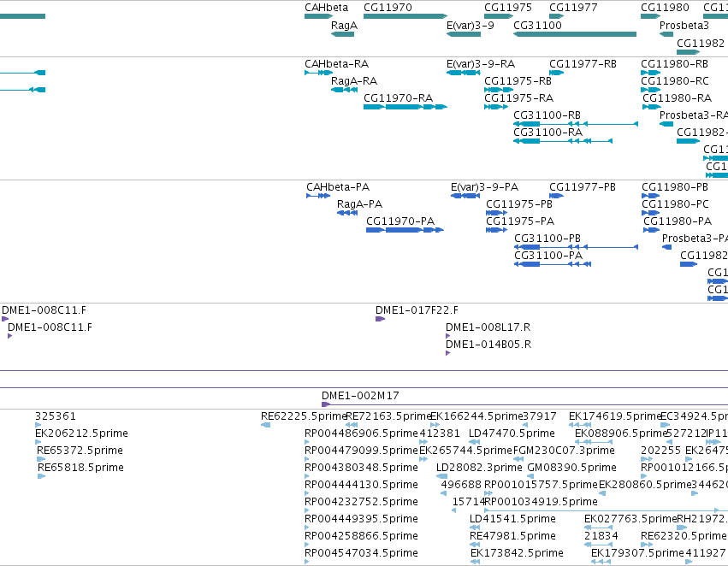Select EST RP004444130.5prime

pyautogui.click(x=307, y=493)
